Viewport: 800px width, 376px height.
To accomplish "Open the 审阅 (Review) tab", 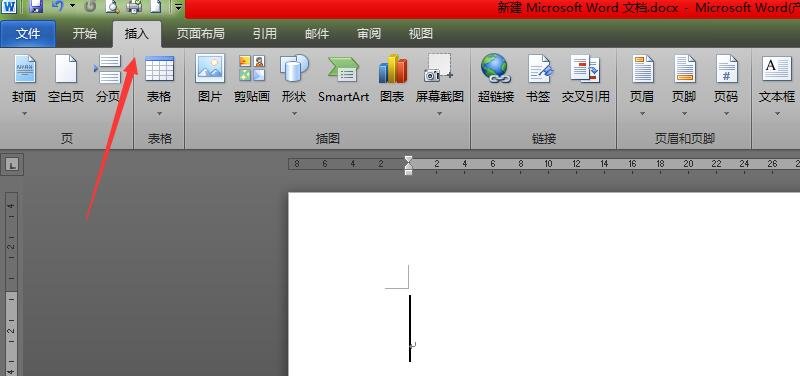I will pyautogui.click(x=369, y=34).
